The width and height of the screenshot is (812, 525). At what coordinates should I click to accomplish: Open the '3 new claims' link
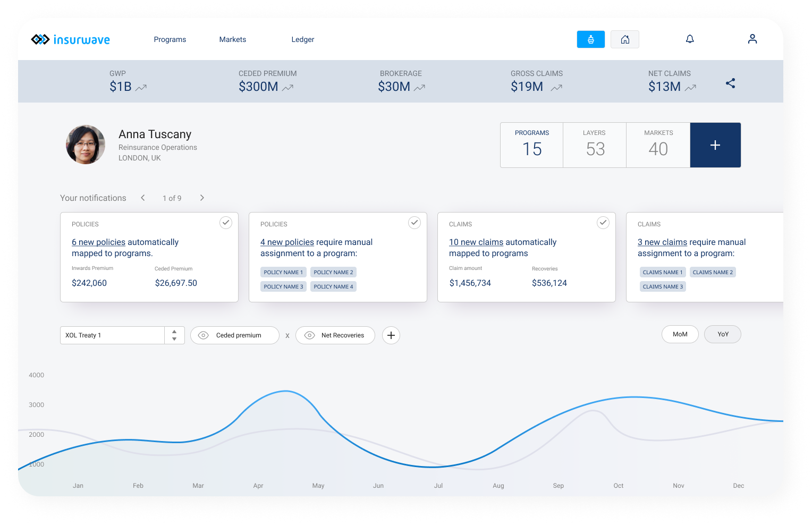coord(663,242)
